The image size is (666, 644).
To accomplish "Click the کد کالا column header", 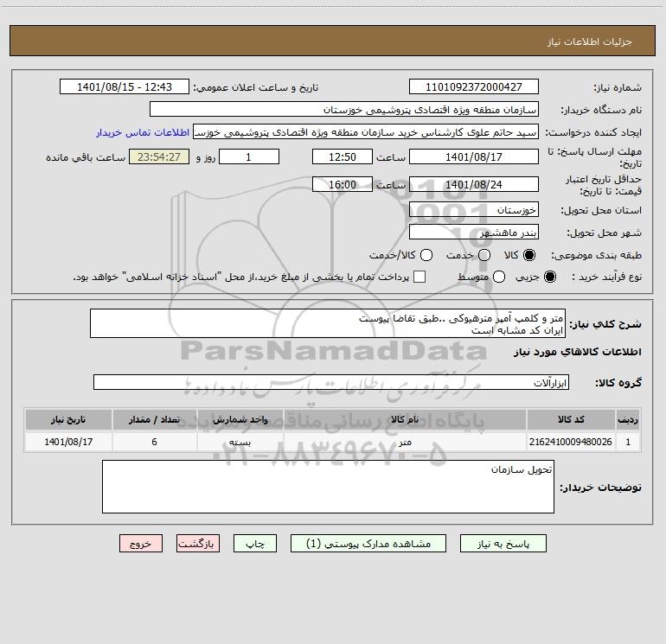I will click(x=571, y=419).
